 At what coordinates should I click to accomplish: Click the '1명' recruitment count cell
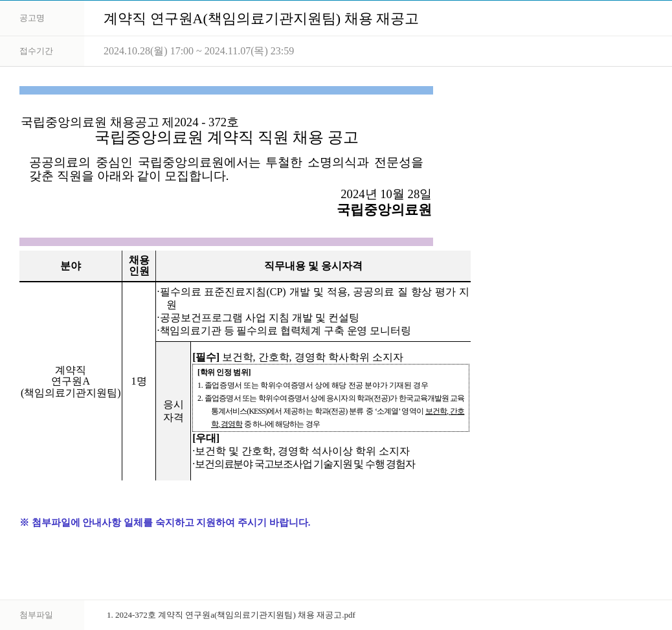[x=139, y=381]
